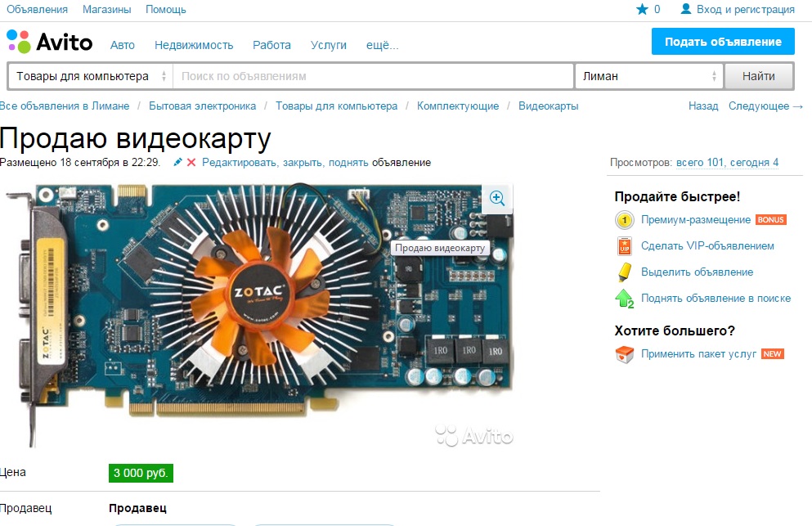Open the Работа section

(x=271, y=45)
